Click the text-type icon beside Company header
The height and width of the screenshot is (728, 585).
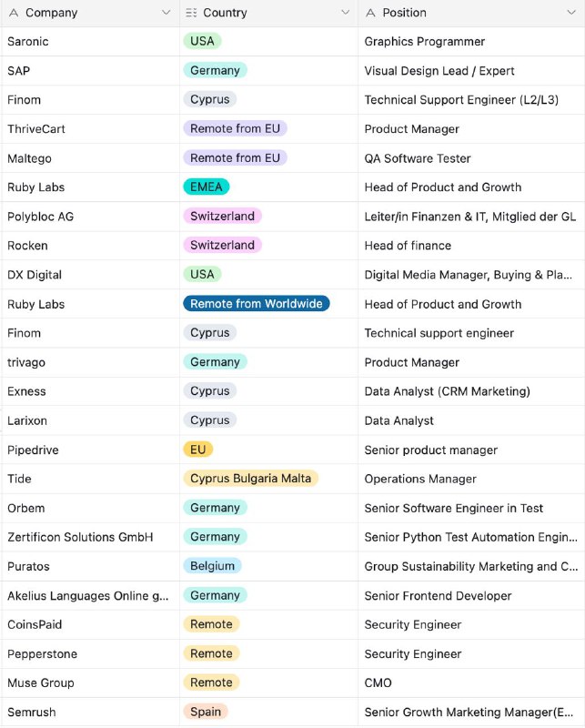point(14,13)
